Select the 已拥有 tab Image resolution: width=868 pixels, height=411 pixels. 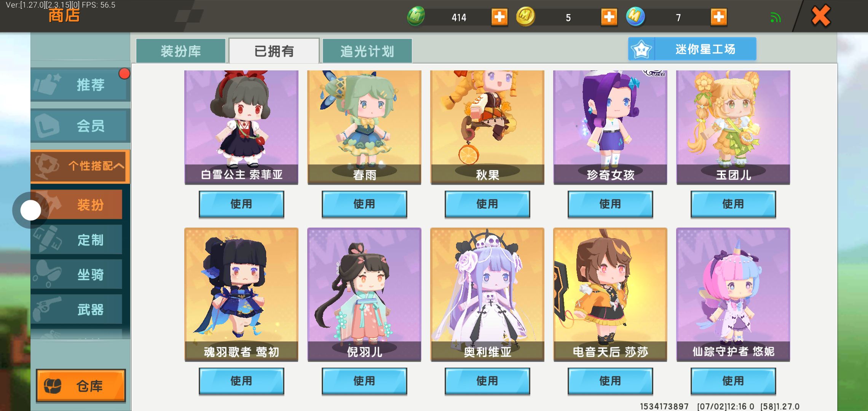[274, 51]
